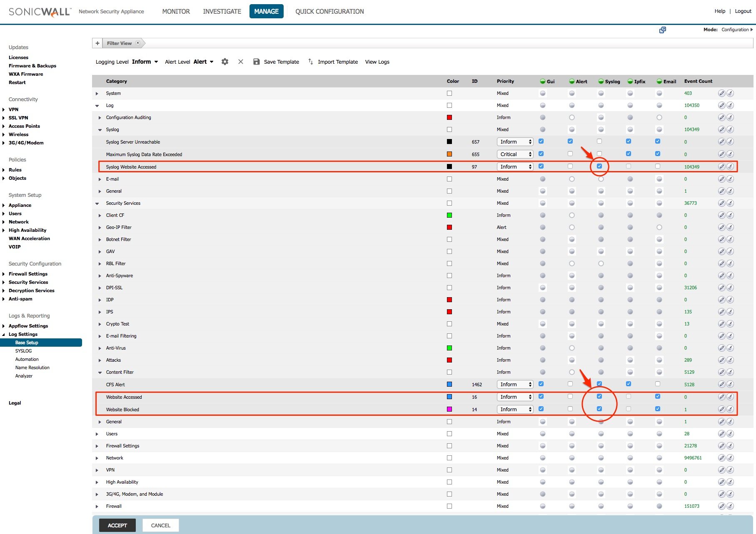Viewport: 756px width, 534px height.
Task: Click the pencil icon in the Anti-Spyware row
Action: point(722,276)
